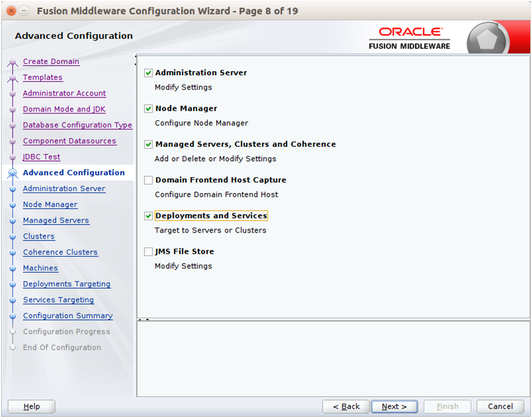Image resolution: width=532 pixels, height=418 pixels.
Task: Jump to Deployments Targeting step
Action: pyautogui.click(x=67, y=284)
